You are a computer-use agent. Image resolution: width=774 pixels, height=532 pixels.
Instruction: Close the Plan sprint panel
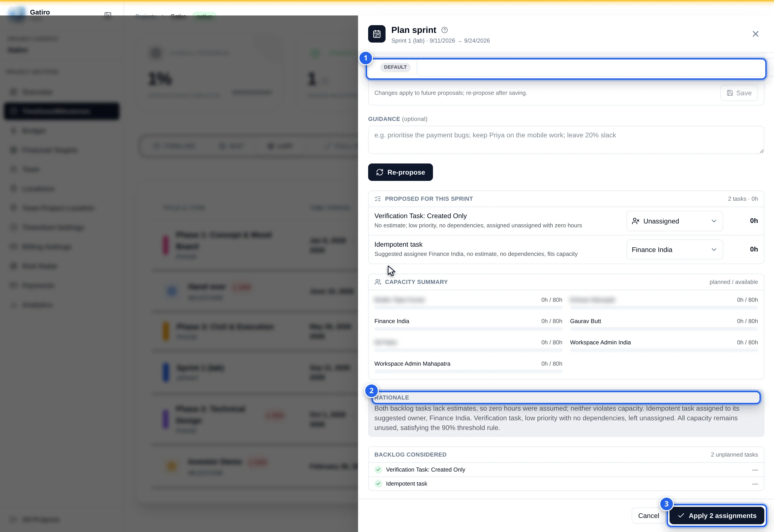point(755,34)
